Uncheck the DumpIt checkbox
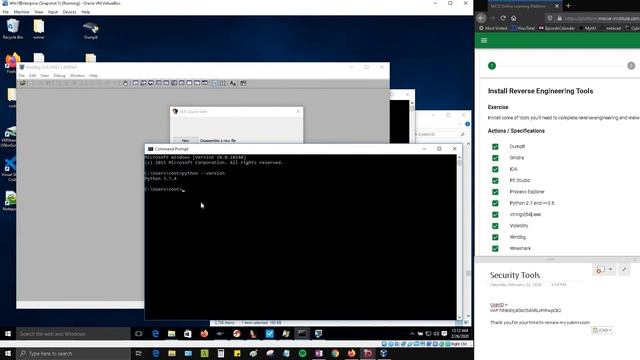The image size is (640, 360). tap(495, 146)
